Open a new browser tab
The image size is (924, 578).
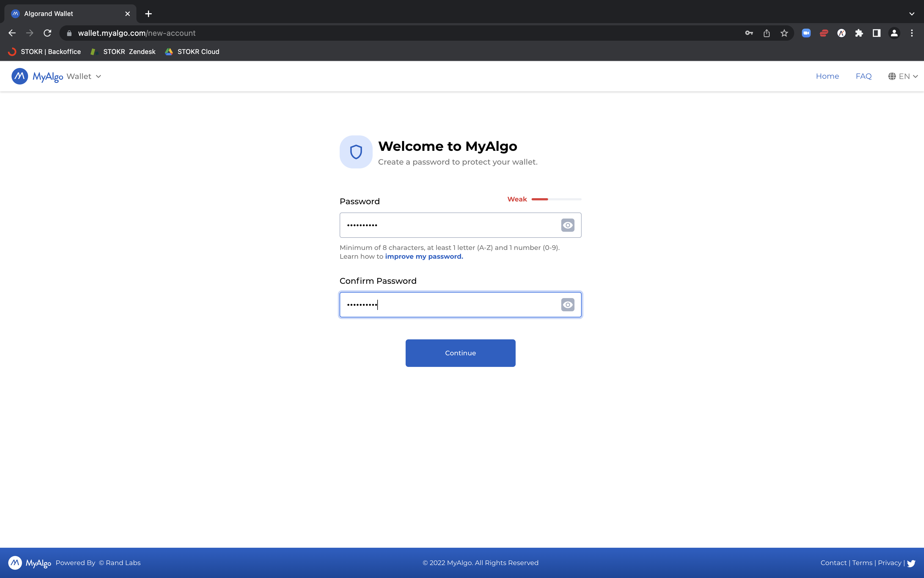click(148, 14)
